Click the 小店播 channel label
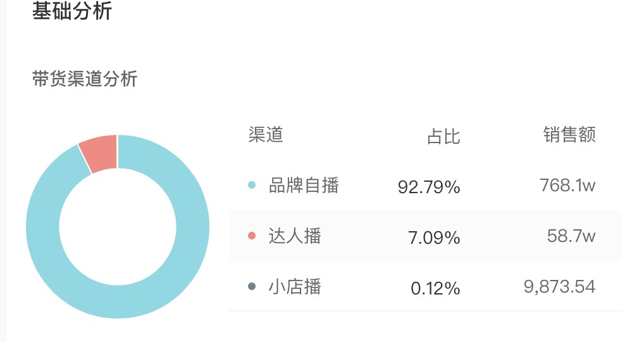The image size is (644, 342). pyautogui.click(x=295, y=286)
